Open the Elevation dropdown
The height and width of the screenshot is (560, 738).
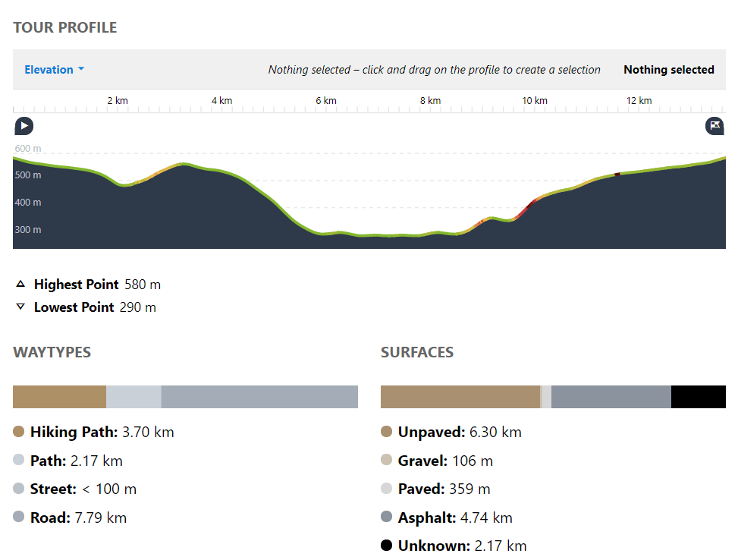coord(54,70)
